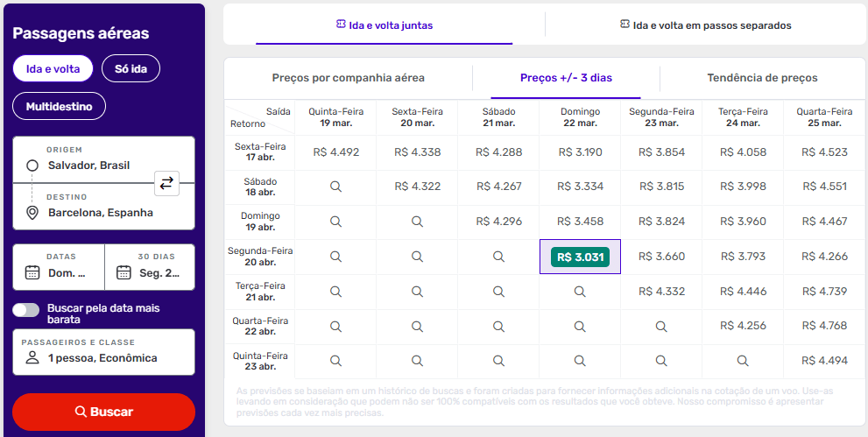Search price for 19 mar. and 23 abr.
868x437 pixels.
[x=335, y=361]
